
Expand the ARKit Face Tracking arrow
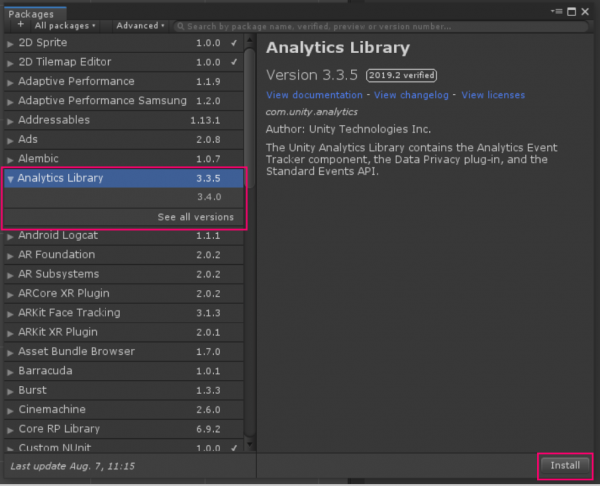(10, 314)
